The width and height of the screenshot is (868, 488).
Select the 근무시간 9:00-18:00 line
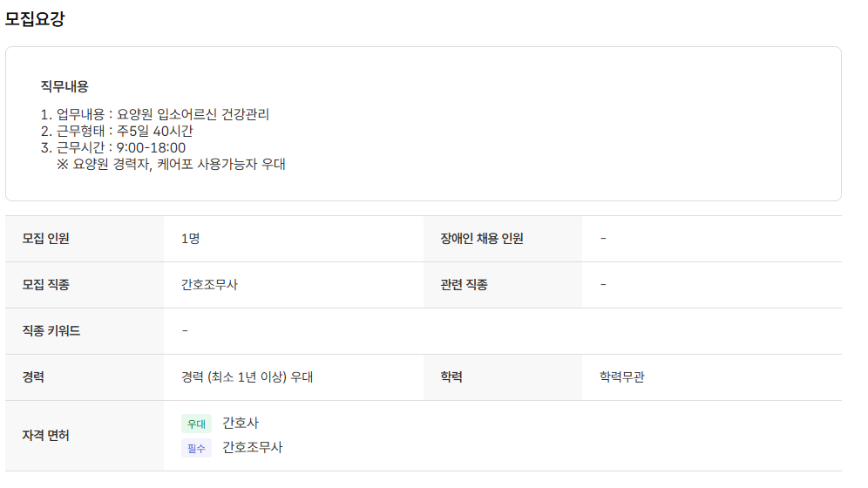[x=113, y=148]
